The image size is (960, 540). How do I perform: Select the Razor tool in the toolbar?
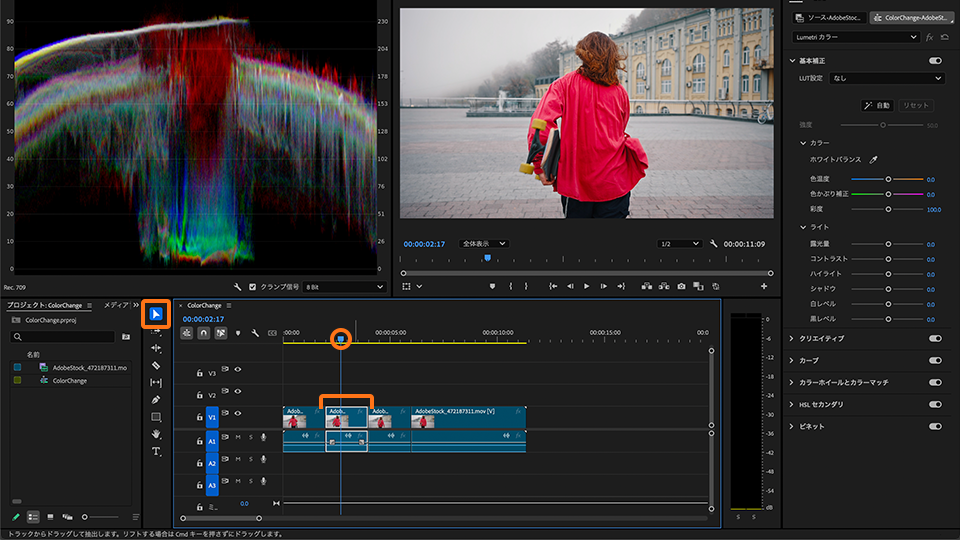pyautogui.click(x=156, y=365)
